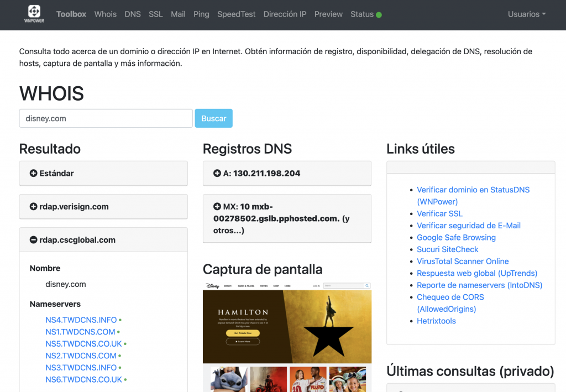The width and height of the screenshot is (566, 392).
Task: Open the Usuarios dropdown menu
Action: (x=527, y=14)
